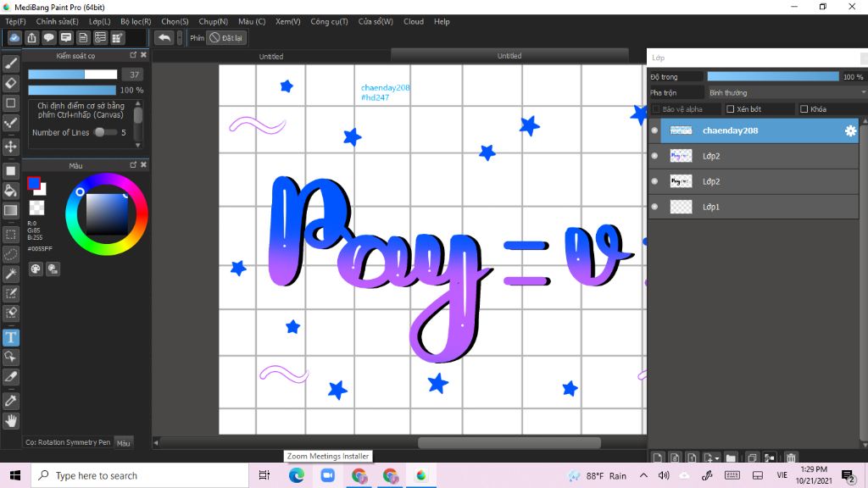Open the Tệp(F) menu

click(15, 21)
